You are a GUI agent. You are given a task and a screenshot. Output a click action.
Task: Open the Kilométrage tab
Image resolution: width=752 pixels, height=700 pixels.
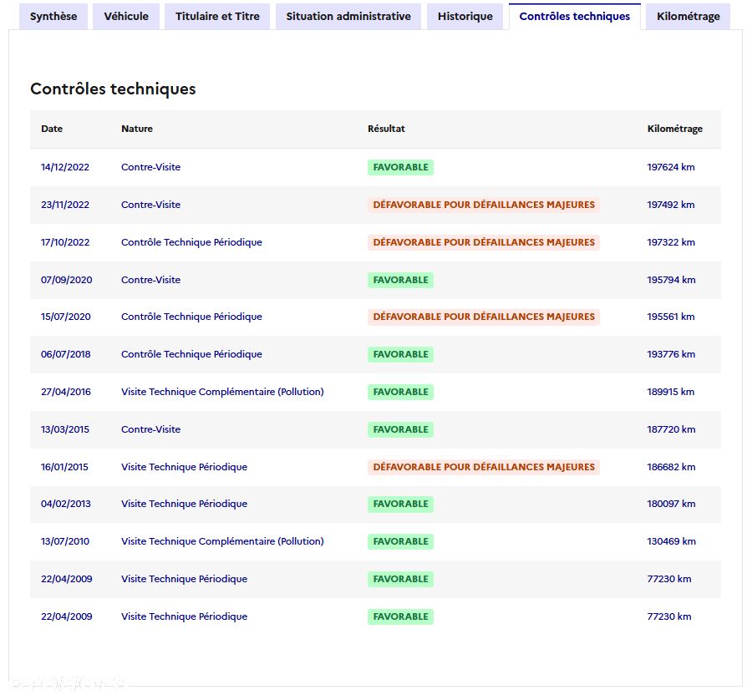click(688, 17)
